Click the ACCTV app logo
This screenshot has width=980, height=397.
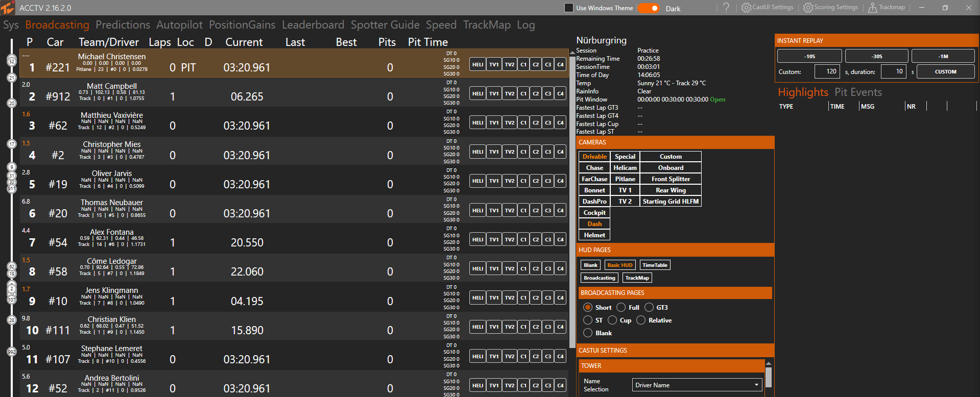(x=8, y=8)
